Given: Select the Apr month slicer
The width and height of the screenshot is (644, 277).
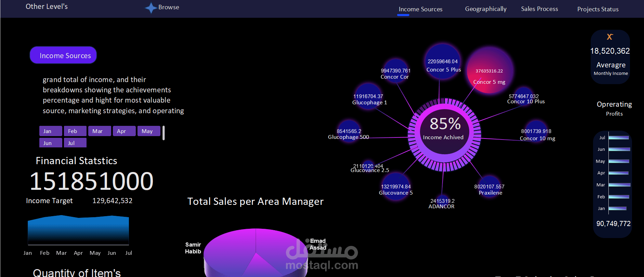Looking at the screenshot, I should [124, 131].
